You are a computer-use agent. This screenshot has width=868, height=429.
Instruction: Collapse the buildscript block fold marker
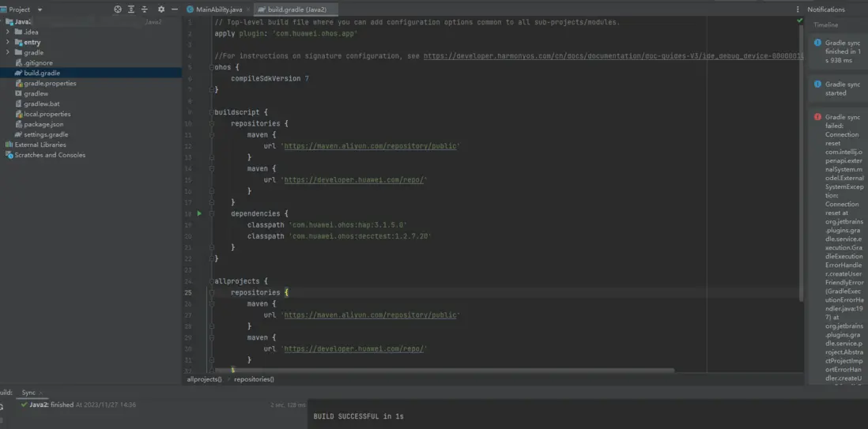pos(212,112)
